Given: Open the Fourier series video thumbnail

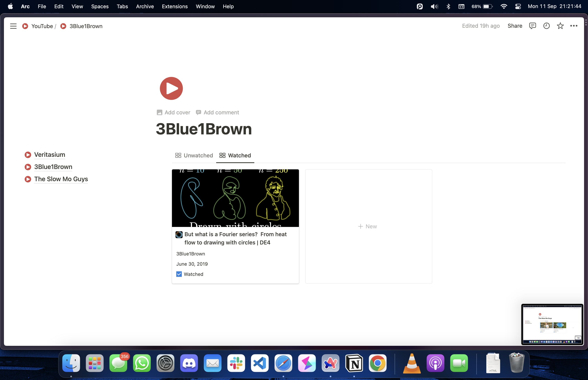Looking at the screenshot, I should (235, 198).
